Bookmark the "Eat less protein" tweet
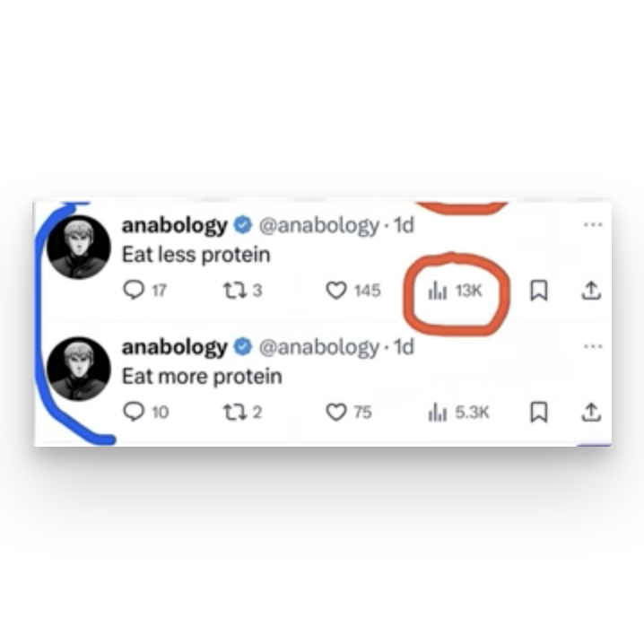 click(x=539, y=291)
